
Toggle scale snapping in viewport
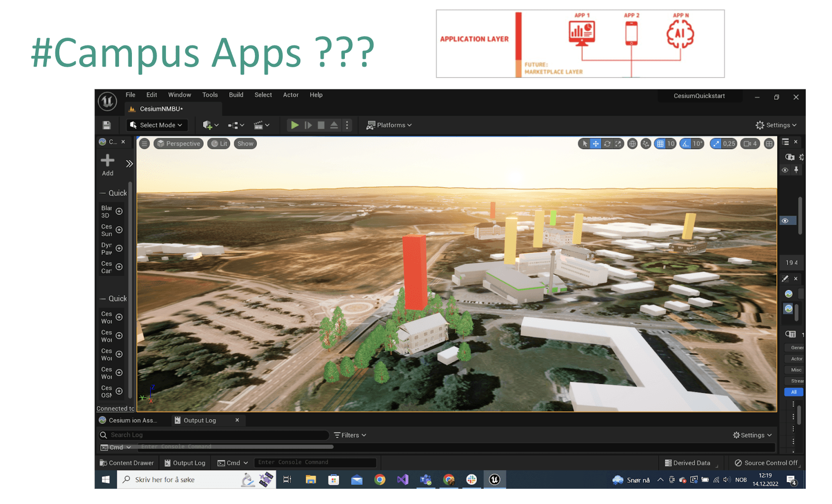(x=716, y=144)
